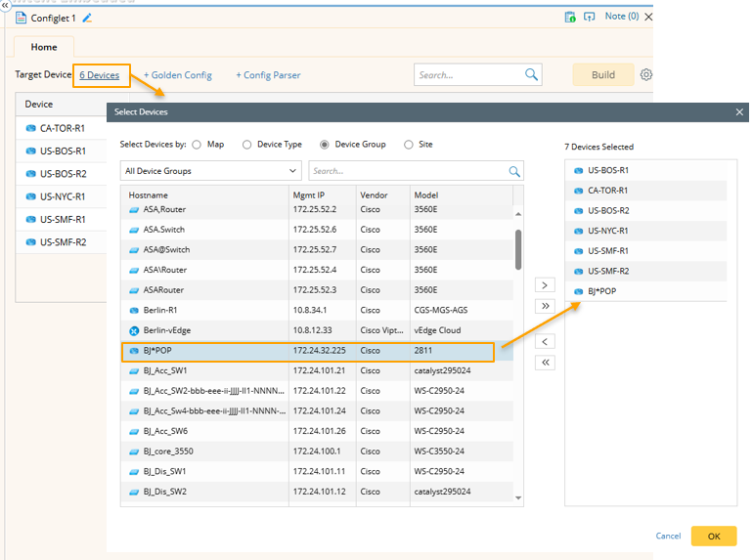
Task: Open the Config Parser option
Action: (268, 75)
